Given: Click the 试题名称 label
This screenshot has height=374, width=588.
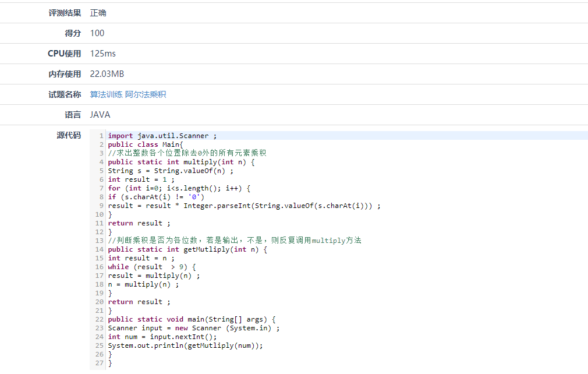Looking at the screenshot, I should point(65,94).
